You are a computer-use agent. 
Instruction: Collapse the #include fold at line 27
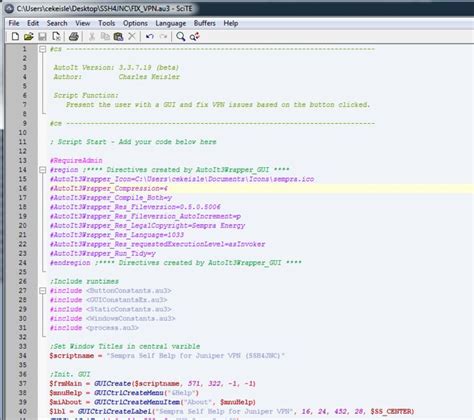coord(42,291)
